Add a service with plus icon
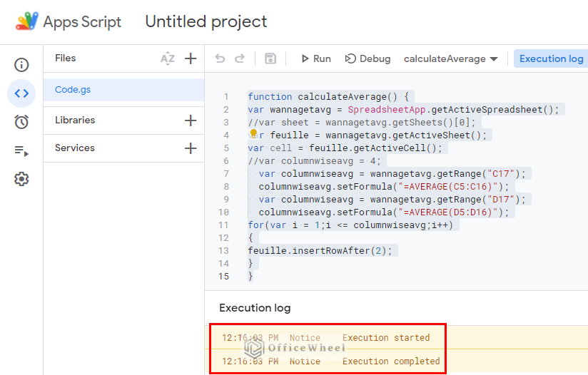This screenshot has width=588, height=375. [x=191, y=148]
